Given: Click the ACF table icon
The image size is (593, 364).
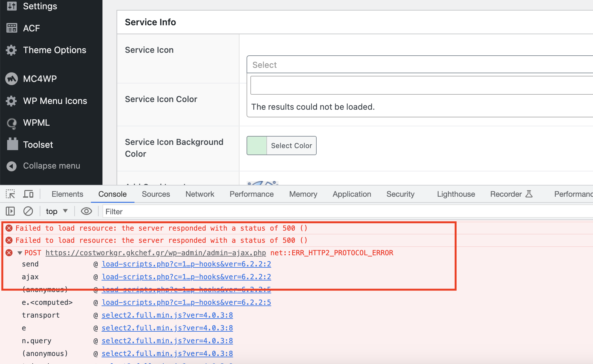Looking at the screenshot, I should coord(12,28).
